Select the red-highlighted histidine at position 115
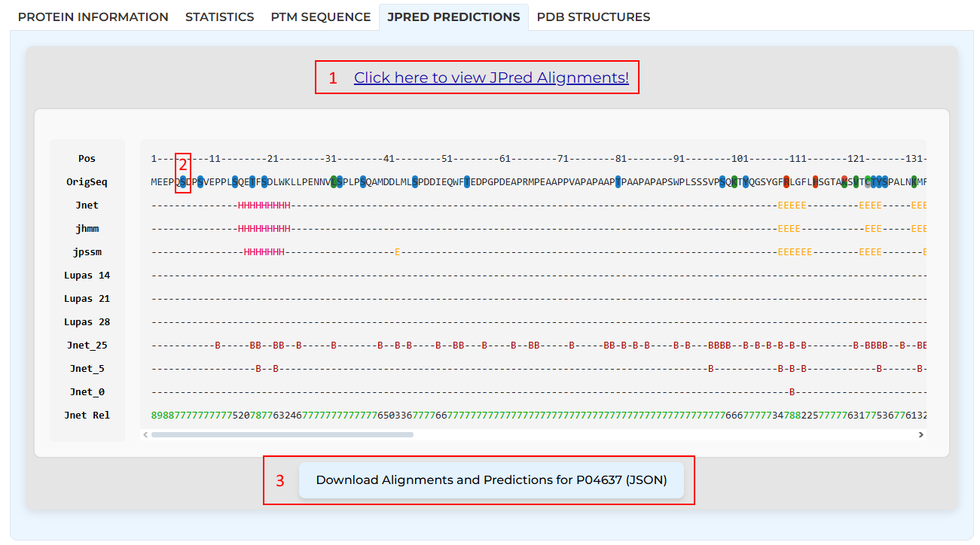Image resolution: width=980 pixels, height=545 pixels. [815, 182]
